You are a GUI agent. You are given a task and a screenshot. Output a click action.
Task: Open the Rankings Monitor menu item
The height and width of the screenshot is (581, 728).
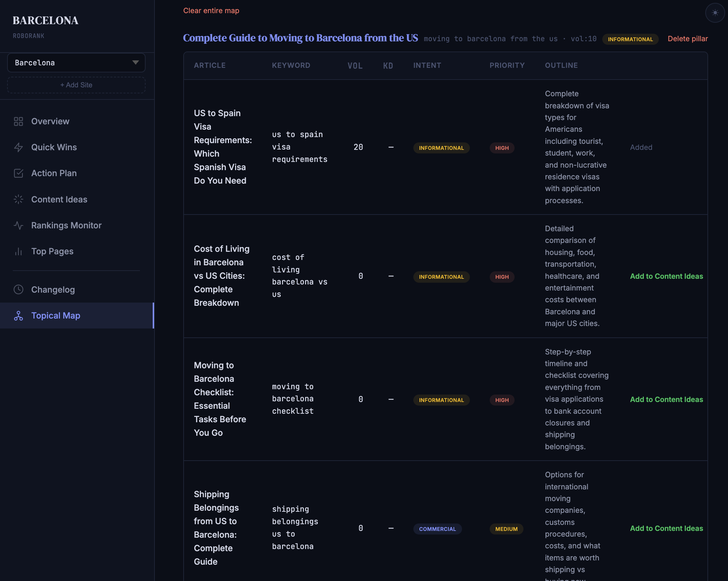pos(66,226)
